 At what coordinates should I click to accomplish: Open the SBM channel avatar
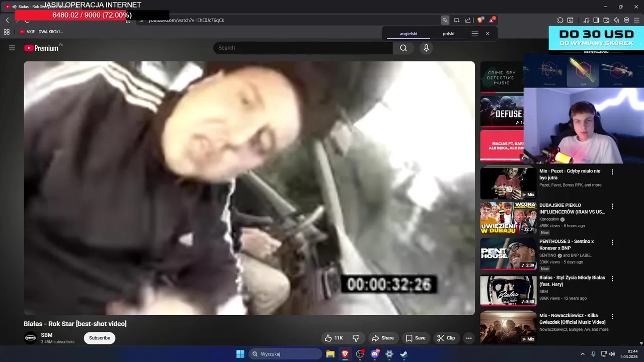pyautogui.click(x=31, y=338)
